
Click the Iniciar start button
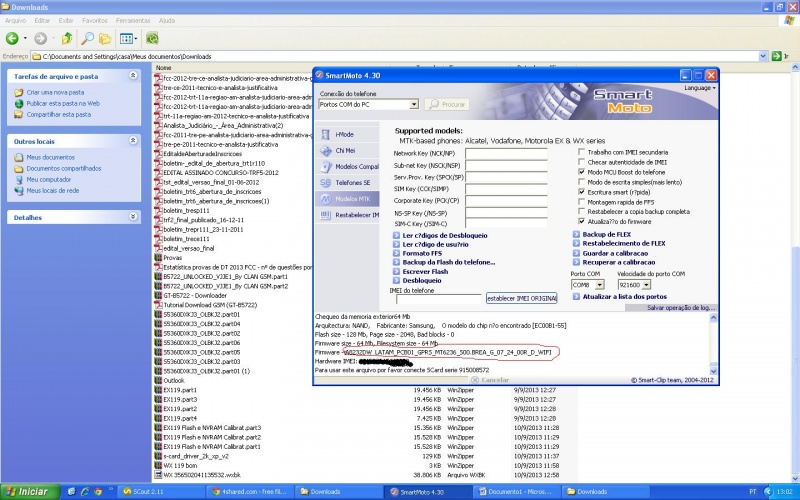coord(30,492)
